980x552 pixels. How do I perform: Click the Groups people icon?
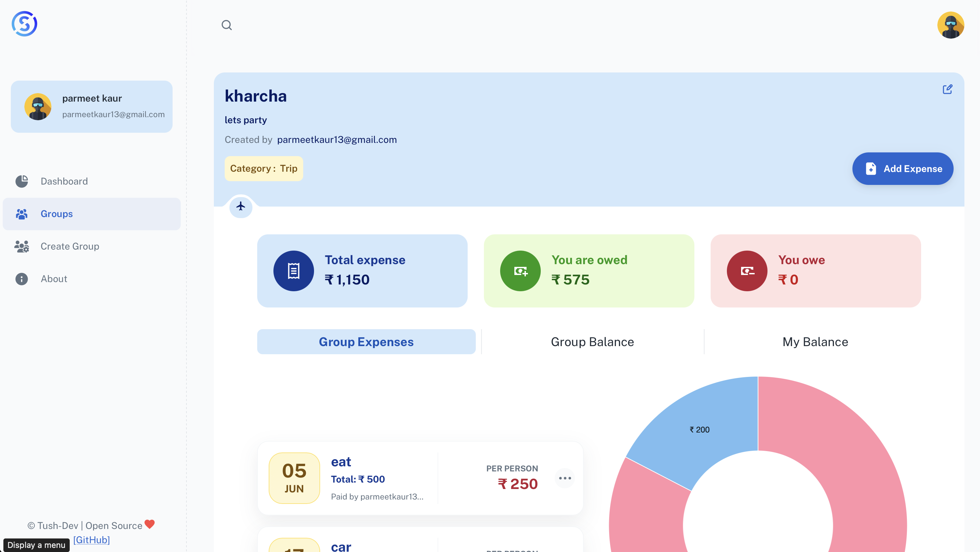pos(22,214)
